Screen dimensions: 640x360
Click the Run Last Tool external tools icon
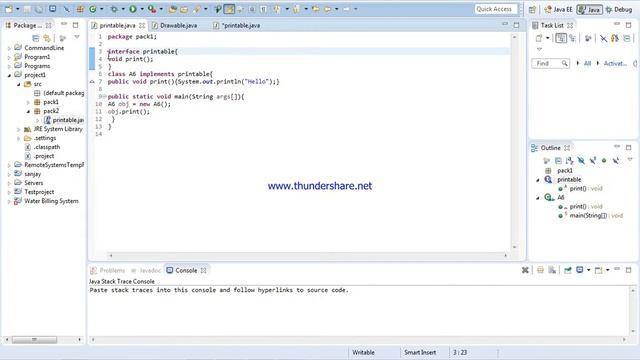[152, 9]
